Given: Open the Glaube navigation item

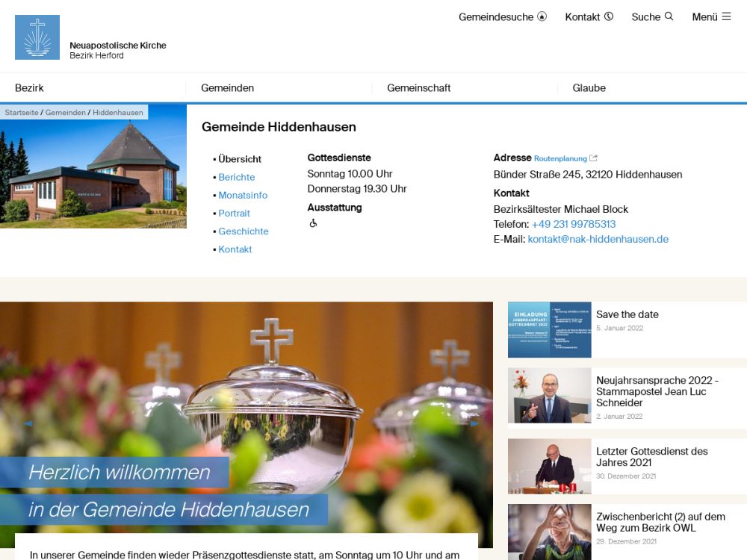Looking at the screenshot, I should 589,88.
